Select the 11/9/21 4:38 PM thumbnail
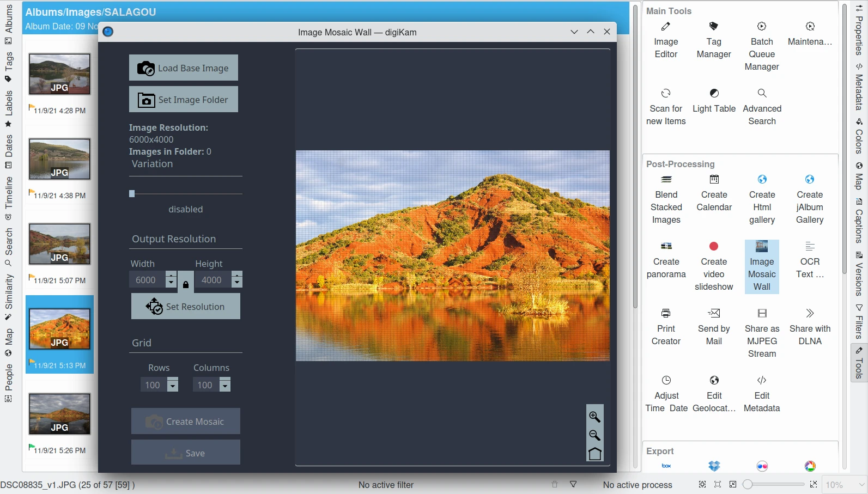This screenshot has height=494, width=868. [59, 160]
